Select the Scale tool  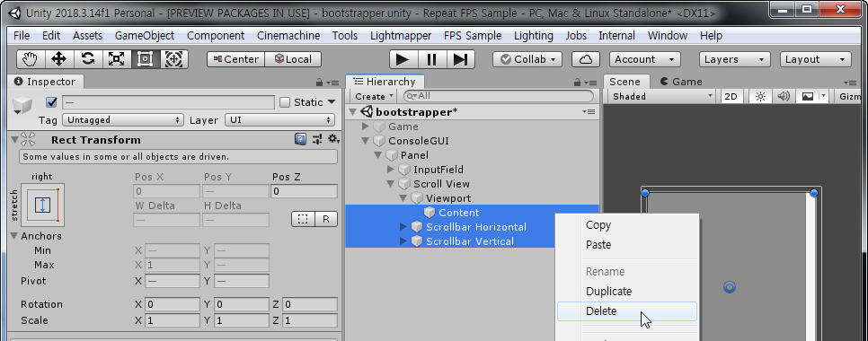117,59
